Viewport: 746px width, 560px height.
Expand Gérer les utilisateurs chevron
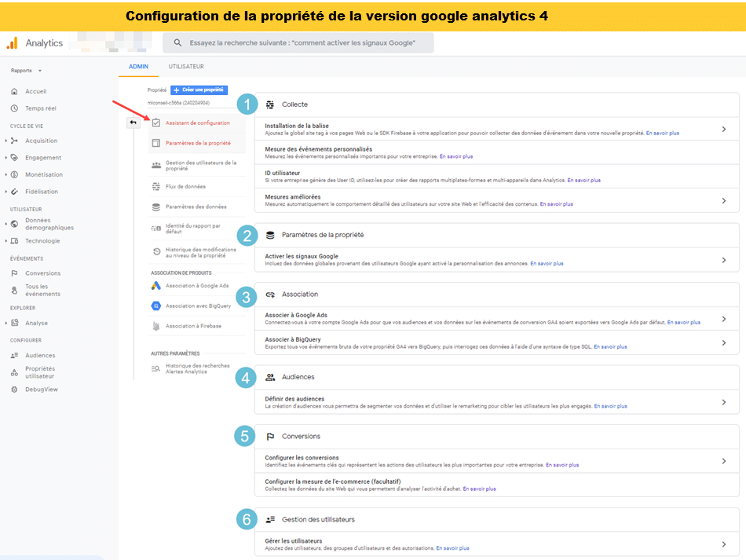pyautogui.click(x=724, y=544)
